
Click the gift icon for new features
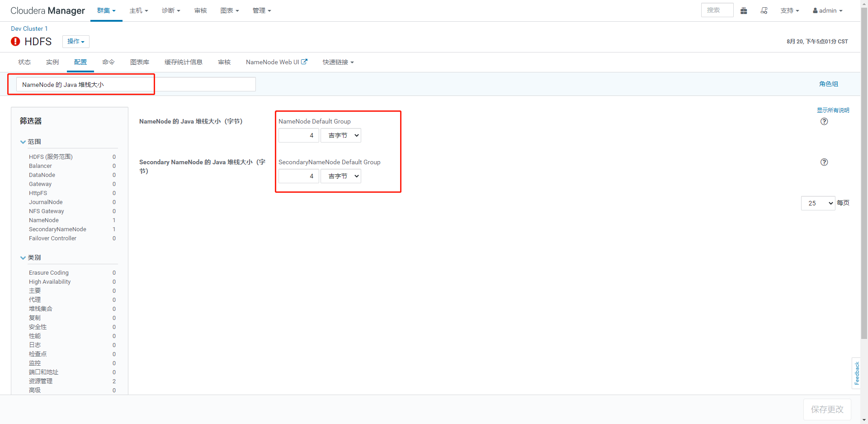[x=744, y=10]
